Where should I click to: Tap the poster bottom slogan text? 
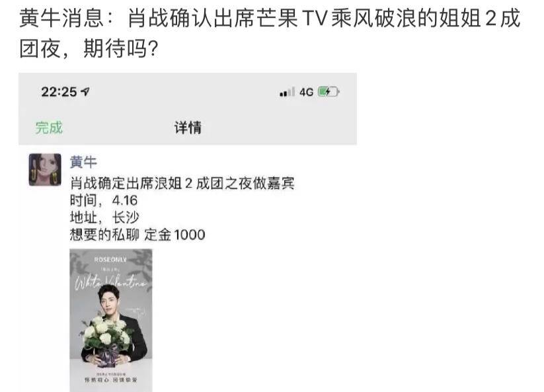(111, 380)
